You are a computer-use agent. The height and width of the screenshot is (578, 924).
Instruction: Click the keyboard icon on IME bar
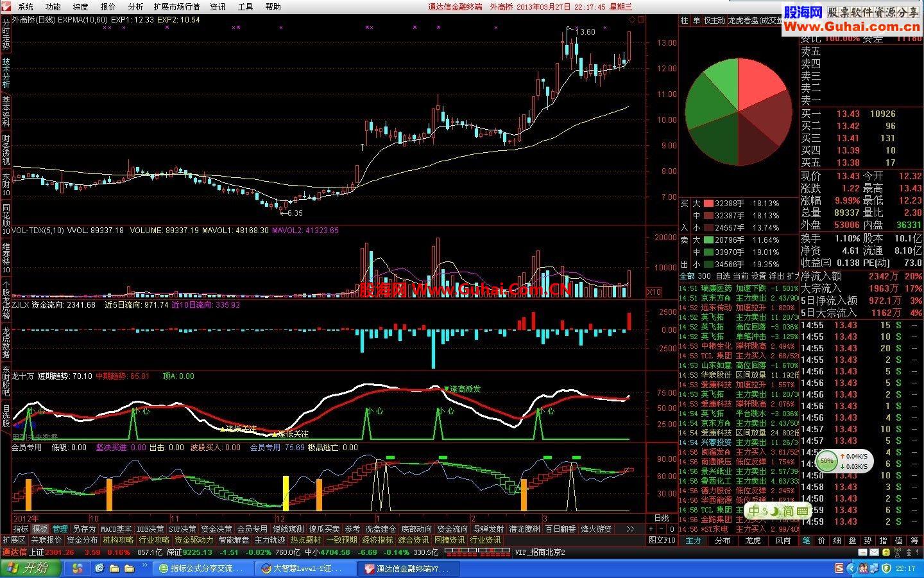pyautogui.click(x=802, y=511)
